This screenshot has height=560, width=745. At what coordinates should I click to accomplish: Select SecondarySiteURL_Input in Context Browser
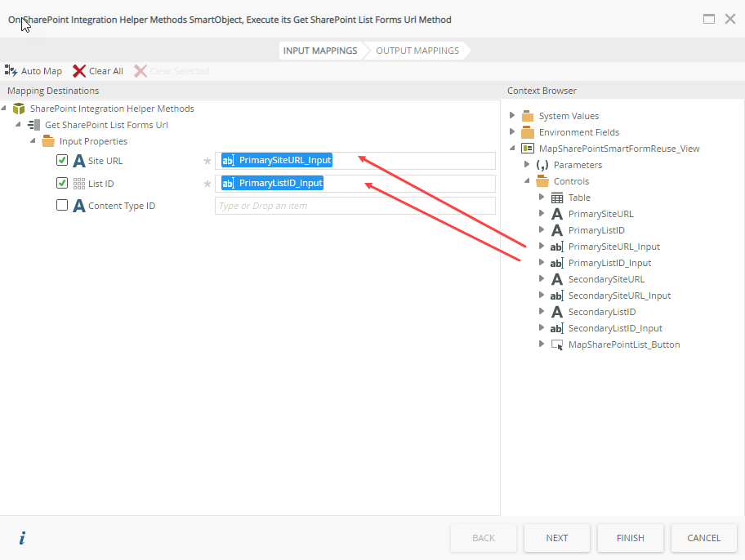tap(619, 296)
